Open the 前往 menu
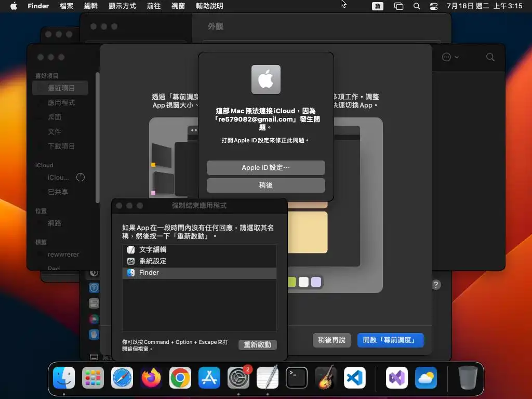 (154, 6)
